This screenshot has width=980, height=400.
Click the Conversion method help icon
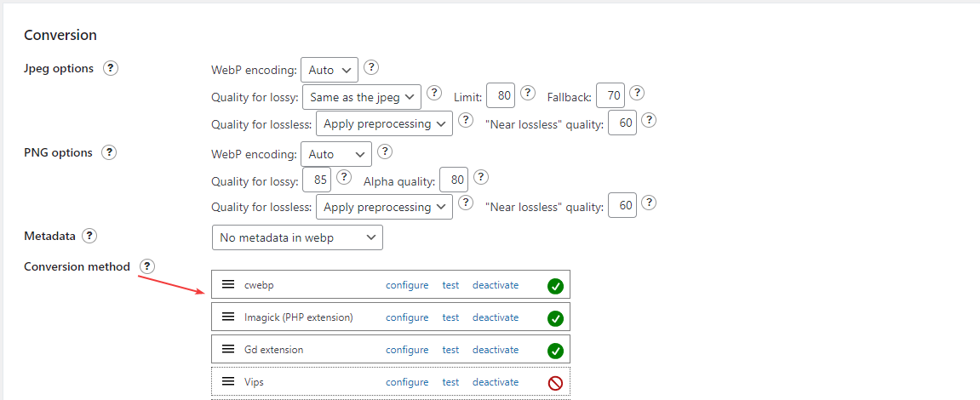tap(146, 267)
